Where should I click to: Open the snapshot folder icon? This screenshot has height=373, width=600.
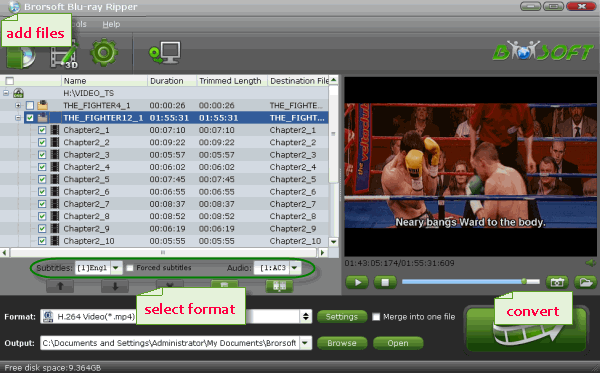click(585, 282)
